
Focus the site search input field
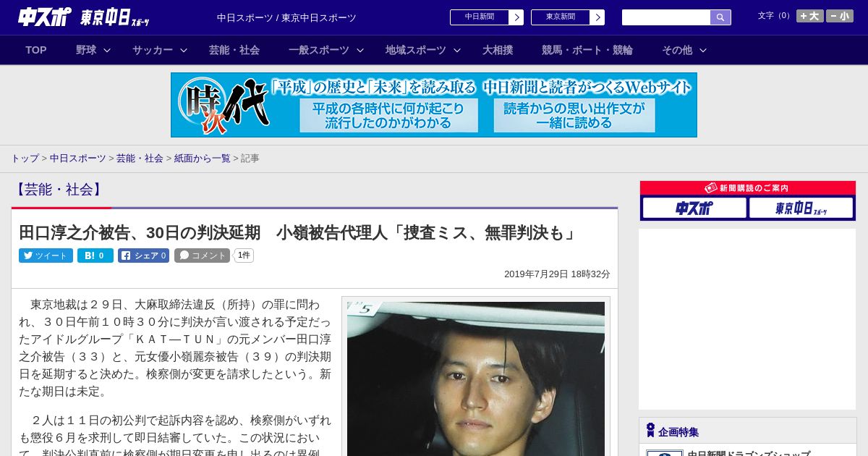pyautogui.click(x=665, y=17)
